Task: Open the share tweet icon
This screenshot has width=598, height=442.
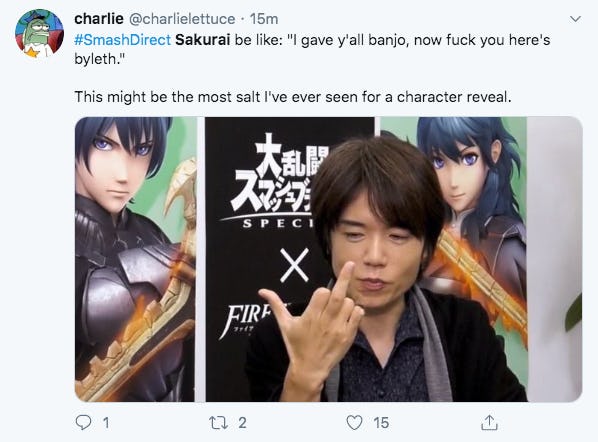Action: point(489,422)
